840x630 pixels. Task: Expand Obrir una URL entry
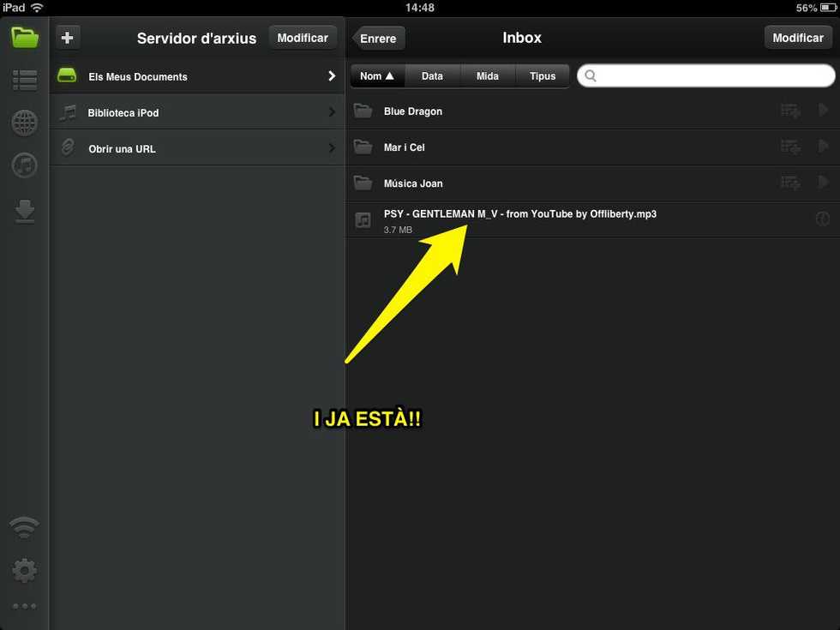point(332,148)
